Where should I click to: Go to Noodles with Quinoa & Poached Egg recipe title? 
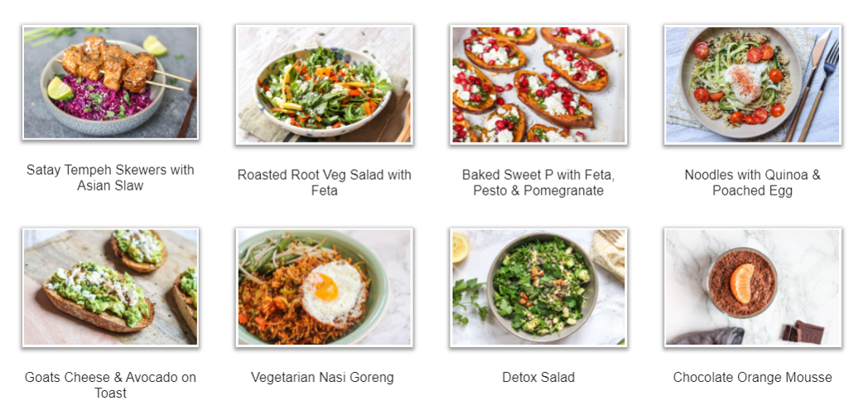[752, 182]
